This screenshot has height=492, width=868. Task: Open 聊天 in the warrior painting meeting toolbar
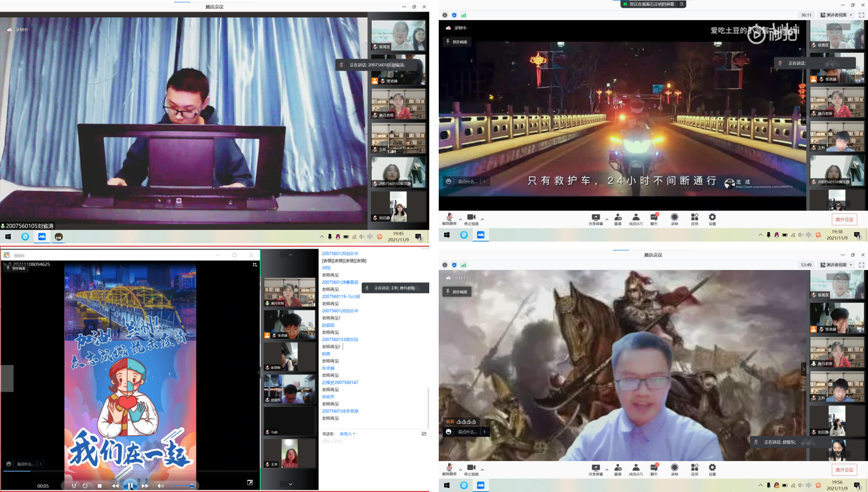click(x=654, y=469)
